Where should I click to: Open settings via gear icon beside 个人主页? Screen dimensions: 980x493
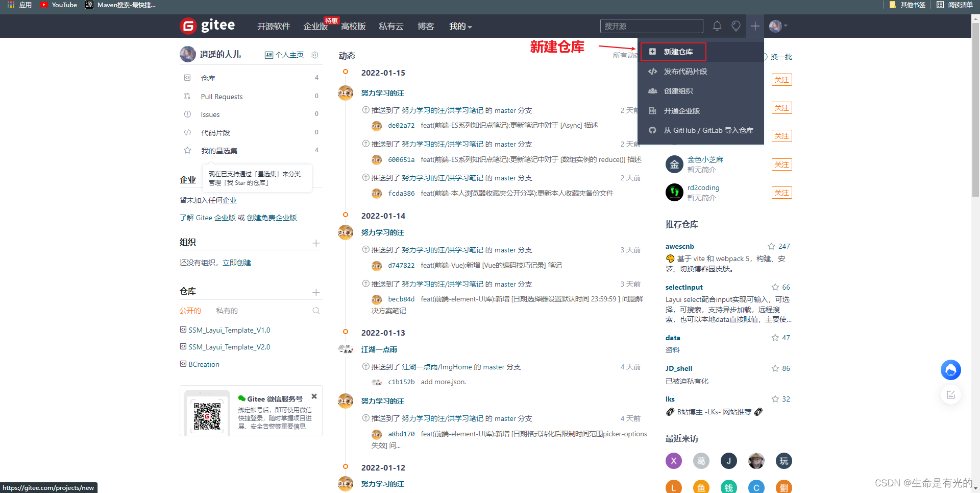pos(314,55)
